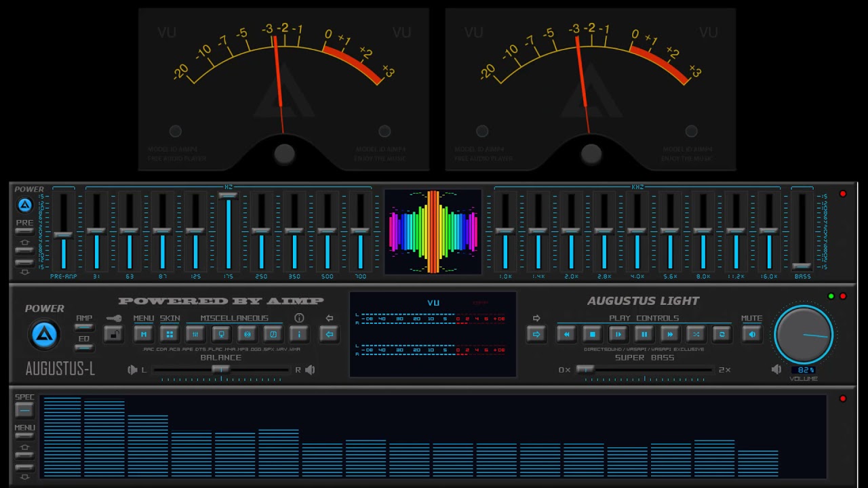Click the left speaker balance icon
The image size is (868, 488).
click(132, 369)
